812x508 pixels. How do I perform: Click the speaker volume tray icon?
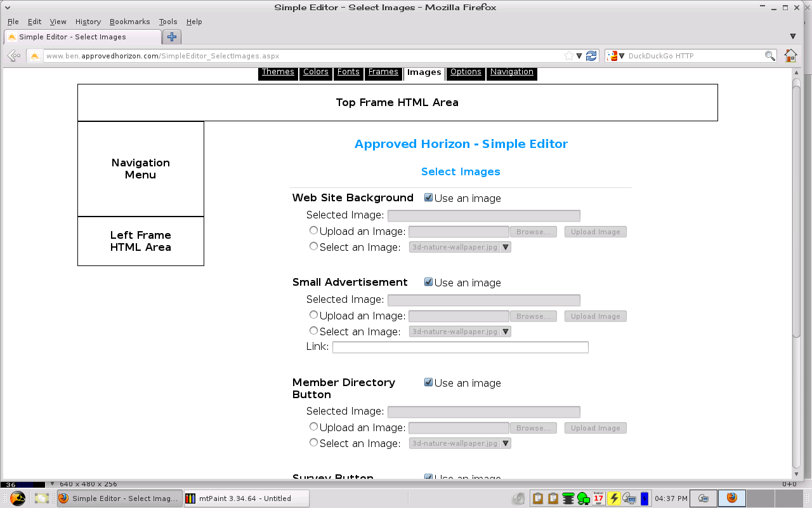[x=519, y=498]
